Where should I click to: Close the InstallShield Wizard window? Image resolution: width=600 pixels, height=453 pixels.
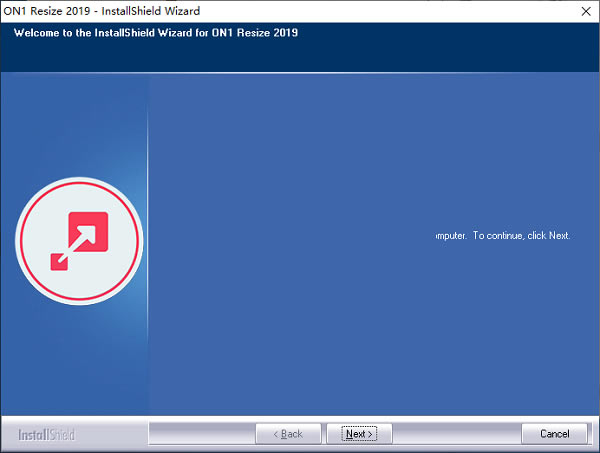click(x=586, y=11)
